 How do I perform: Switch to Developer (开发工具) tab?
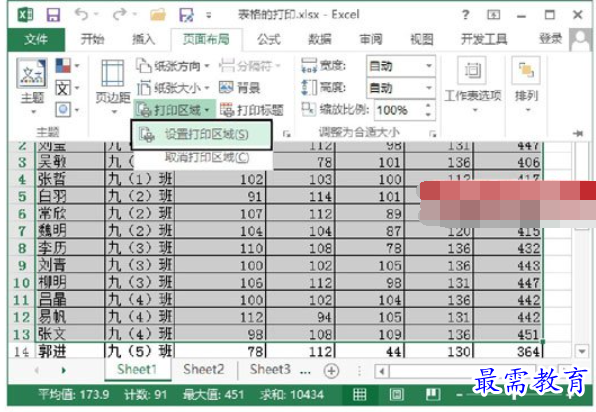click(x=484, y=39)
